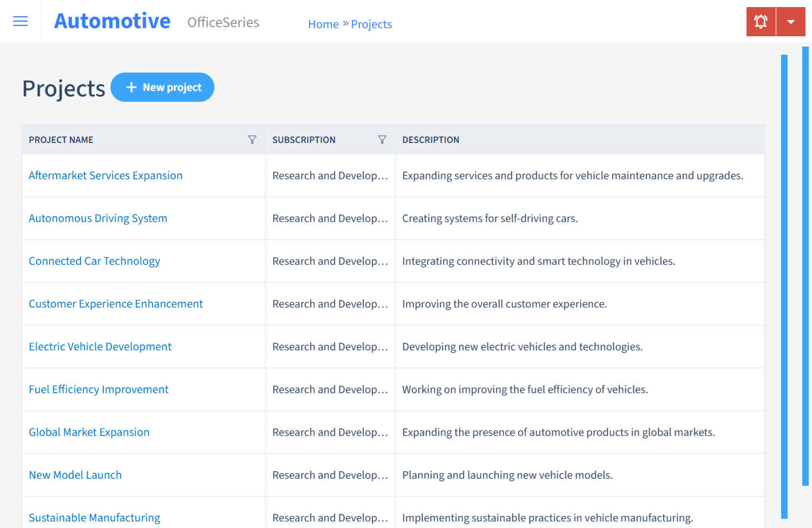Navigate to Home via breadcrumb
Screen dimensions: 812x528
click(x=323, y=24)
